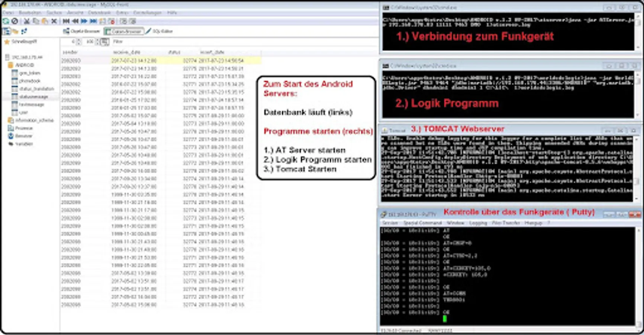Open the Session menu in PuTTY
This screenshot has height=335, width=644.
(390, 223)
